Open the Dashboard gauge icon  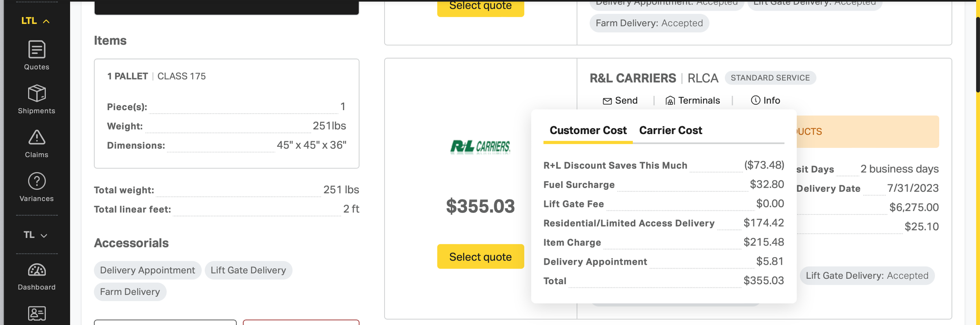(x=37, y=270)
